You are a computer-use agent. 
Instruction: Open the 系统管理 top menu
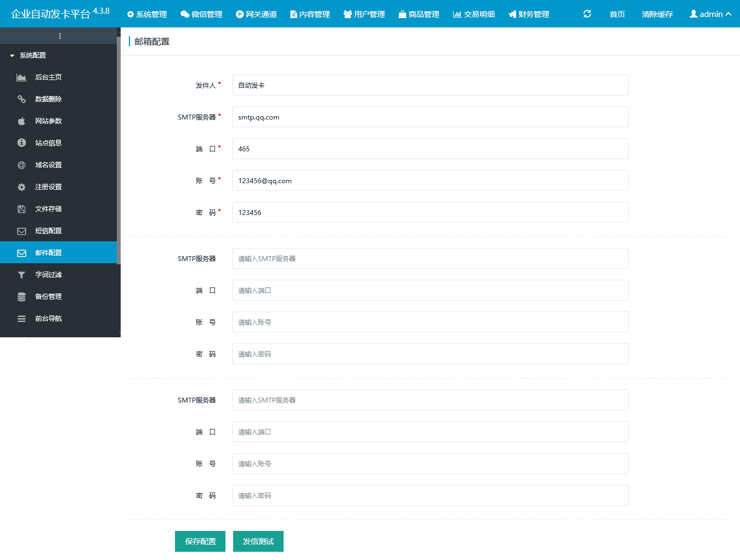click(x=147, y=14)
